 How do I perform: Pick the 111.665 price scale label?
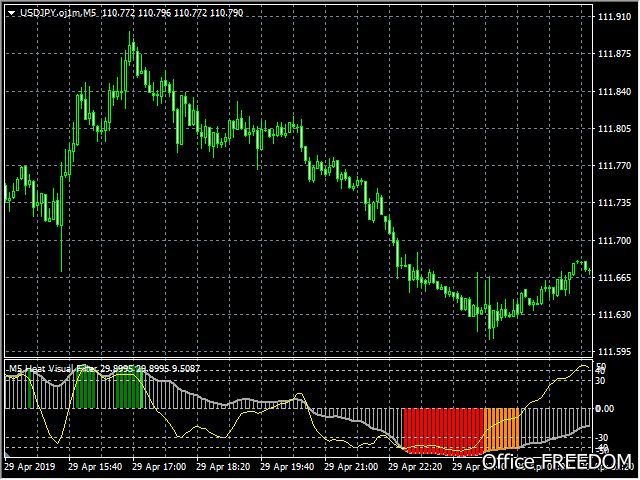pyautogui.click(x=614, y=278)
